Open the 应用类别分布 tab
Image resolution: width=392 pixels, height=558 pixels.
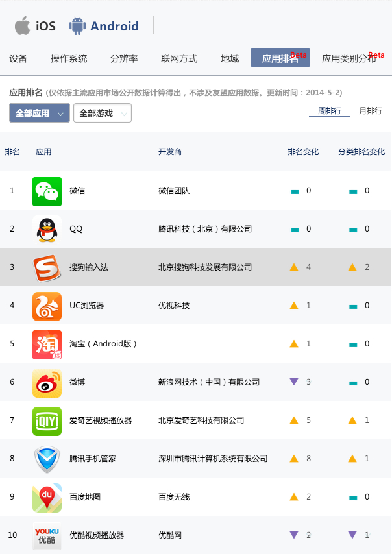pos(349,58)
